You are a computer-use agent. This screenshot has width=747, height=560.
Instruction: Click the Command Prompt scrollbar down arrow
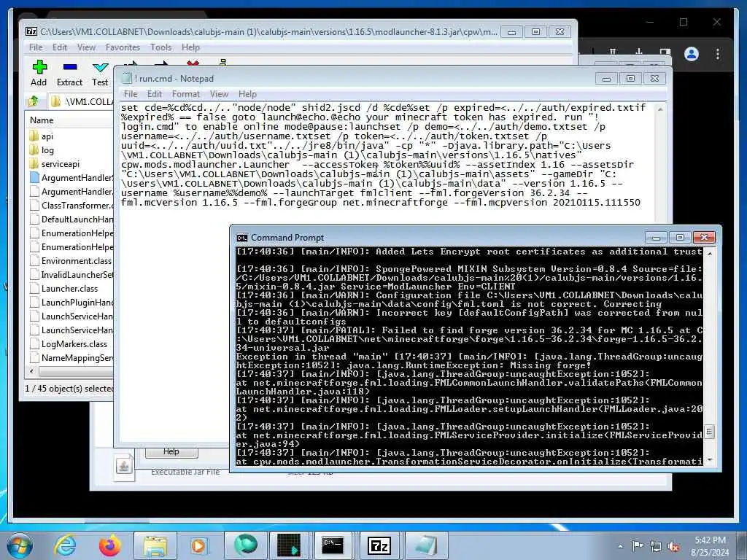(x=709, y=460)
